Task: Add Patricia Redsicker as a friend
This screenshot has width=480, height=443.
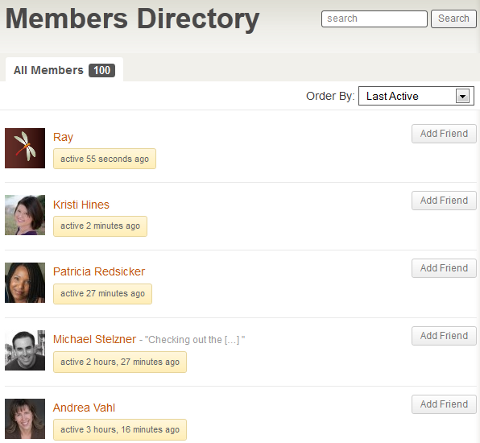Action: click(x=444, y=268)
